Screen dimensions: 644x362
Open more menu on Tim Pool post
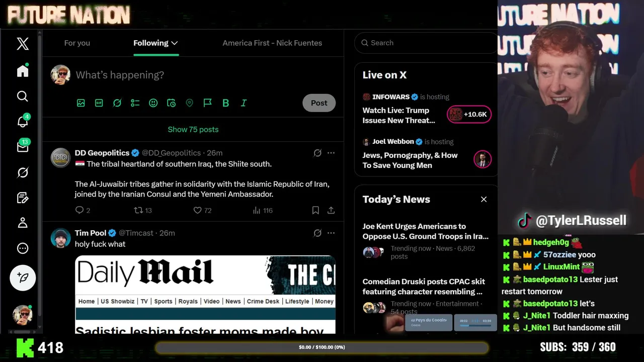coord(331,233)
